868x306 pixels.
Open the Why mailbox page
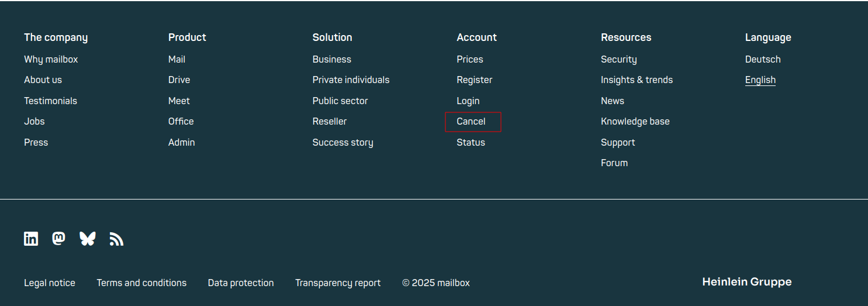pyautogui.click(x=51, y=59)
